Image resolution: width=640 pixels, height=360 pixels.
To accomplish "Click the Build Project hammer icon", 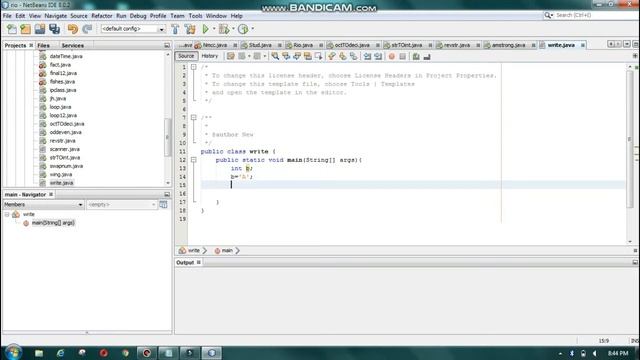I will pyautogui.click(x=175, y=29).
